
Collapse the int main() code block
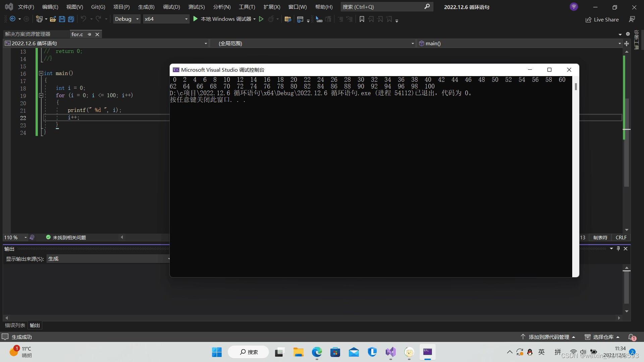coord(41,73)
